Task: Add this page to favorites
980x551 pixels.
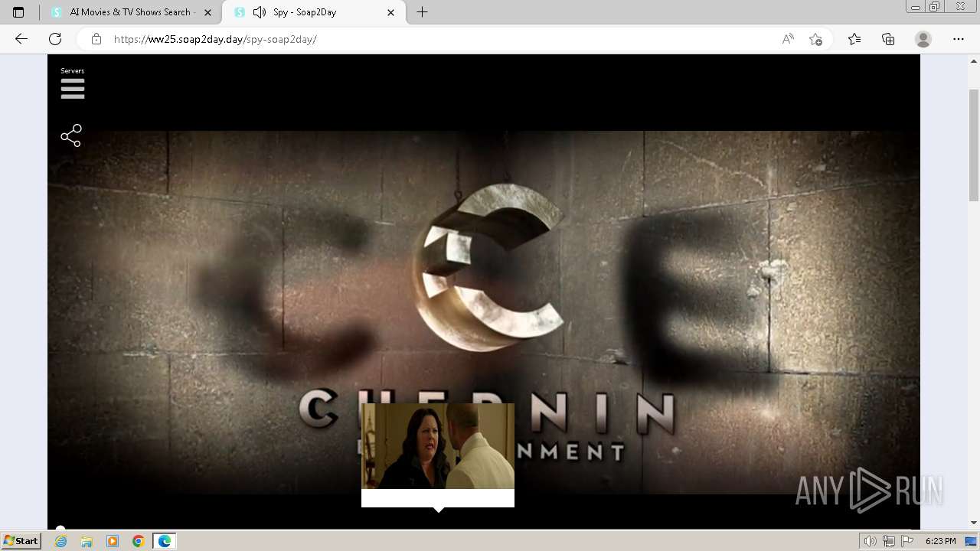Action: (x=815, y=39)
